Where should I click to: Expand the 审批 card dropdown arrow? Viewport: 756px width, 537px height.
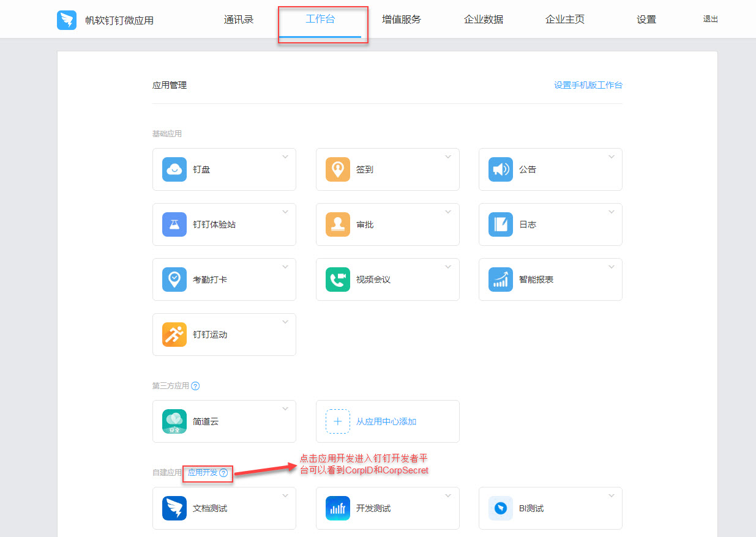[x=449, y=212]
